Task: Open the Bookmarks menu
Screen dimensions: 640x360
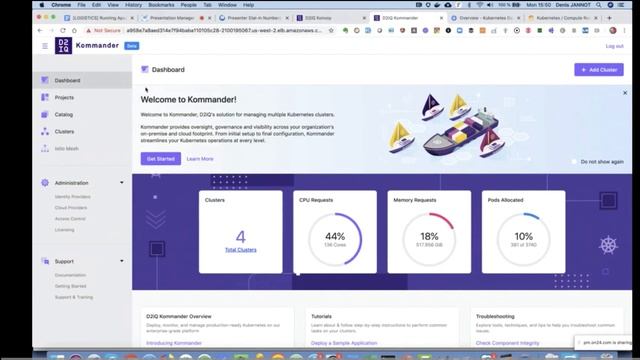Action: (161, 5)
